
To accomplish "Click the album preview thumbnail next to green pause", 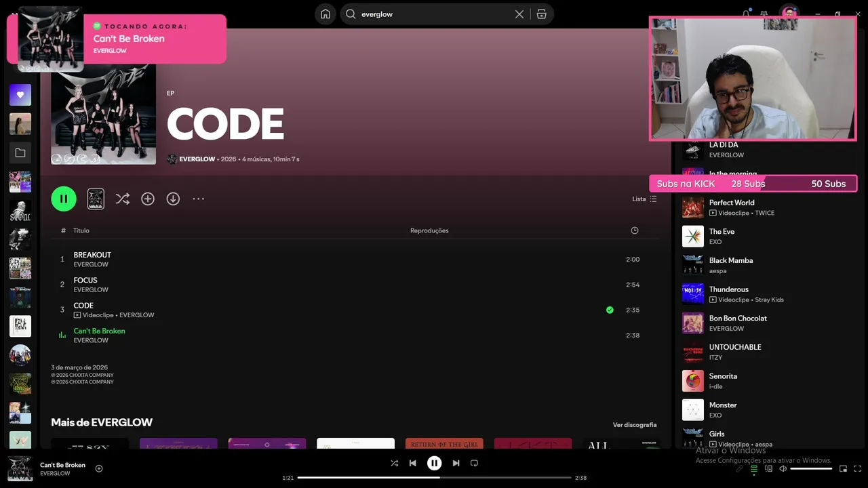I will pos(96,199).
